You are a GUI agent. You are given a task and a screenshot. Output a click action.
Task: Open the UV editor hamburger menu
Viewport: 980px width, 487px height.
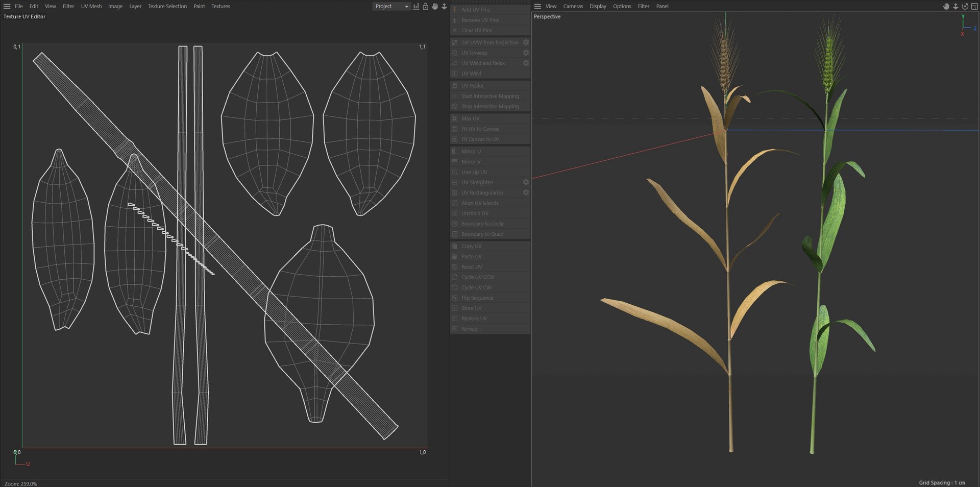[7, 6]
